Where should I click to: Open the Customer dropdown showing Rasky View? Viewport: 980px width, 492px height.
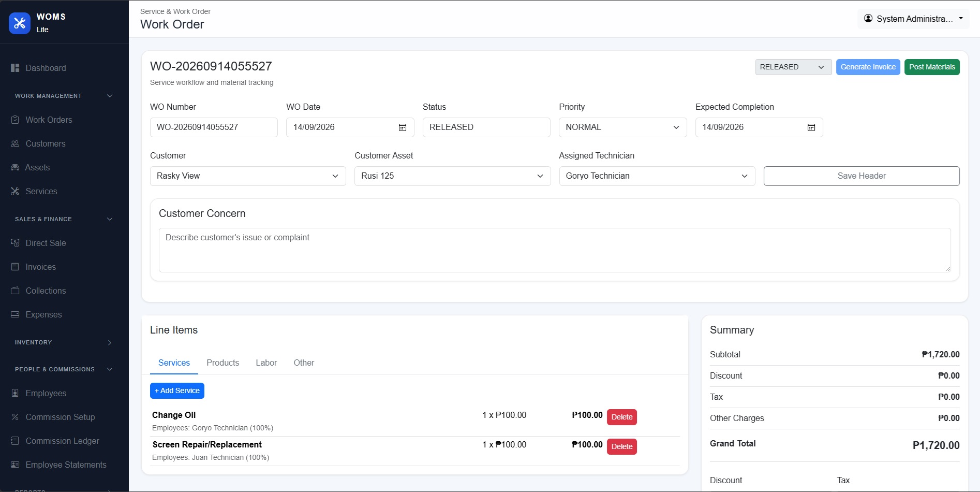(x=248, y=176)
